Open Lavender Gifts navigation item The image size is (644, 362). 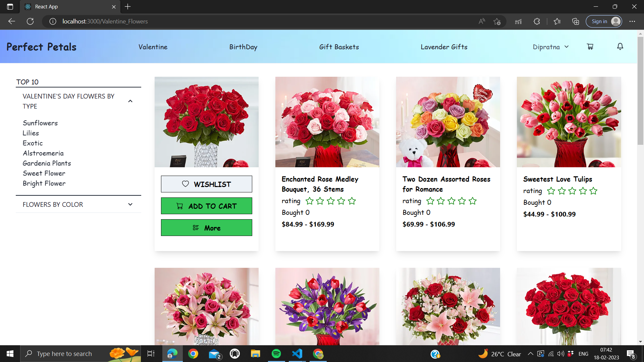click(444, 47)
